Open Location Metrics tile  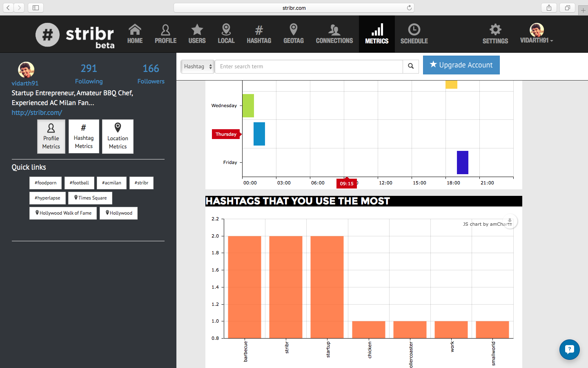(118, 137)
